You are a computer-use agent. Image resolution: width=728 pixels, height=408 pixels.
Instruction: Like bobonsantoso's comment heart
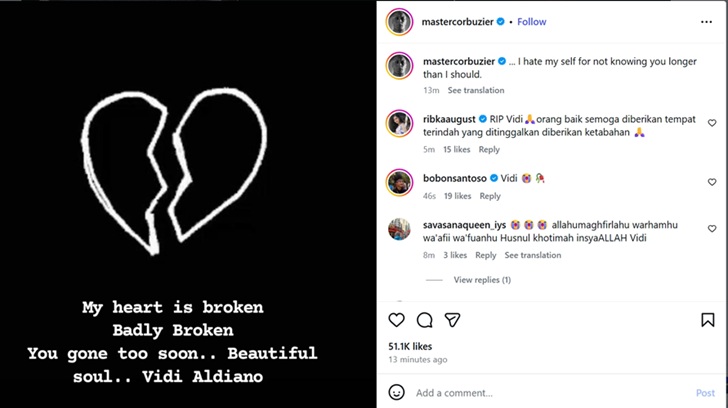(x=712, y=182)
